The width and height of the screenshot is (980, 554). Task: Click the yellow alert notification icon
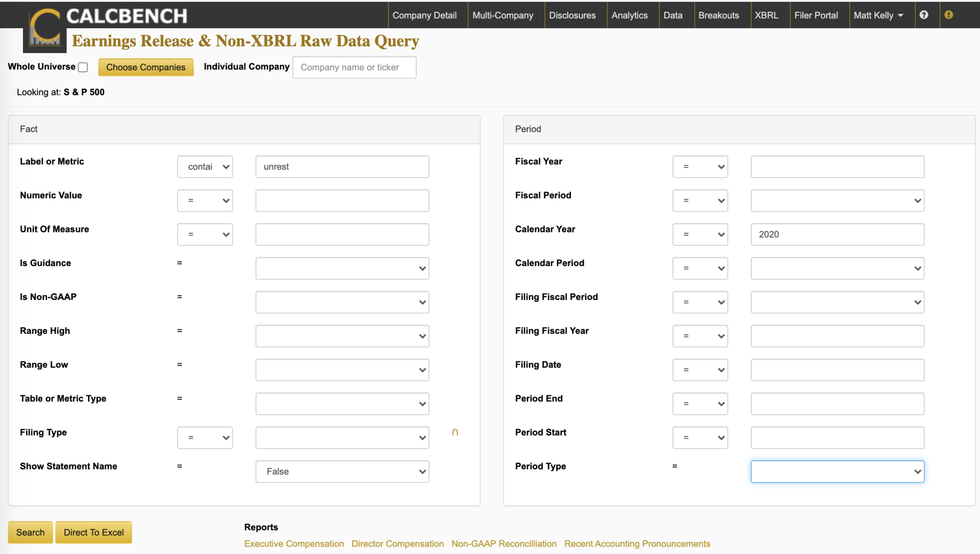[x=948, y=15]
